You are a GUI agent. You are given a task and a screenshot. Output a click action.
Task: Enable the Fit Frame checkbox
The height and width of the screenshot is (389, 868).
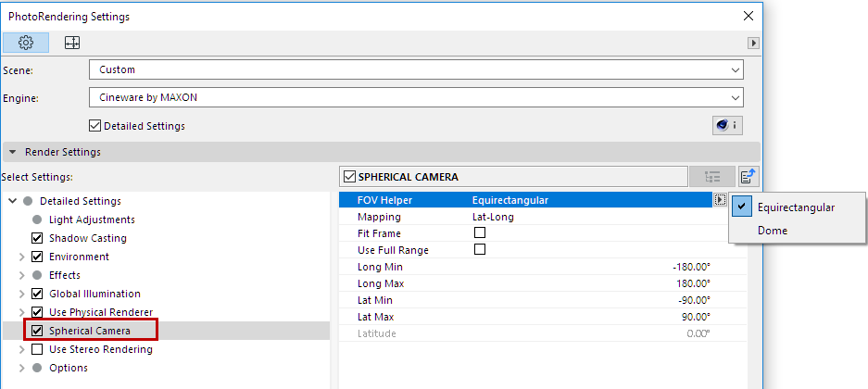(x=480, y=233)
